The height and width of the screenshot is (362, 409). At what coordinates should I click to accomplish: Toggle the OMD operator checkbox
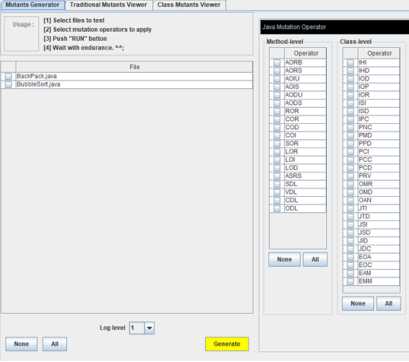click(350, 192)
